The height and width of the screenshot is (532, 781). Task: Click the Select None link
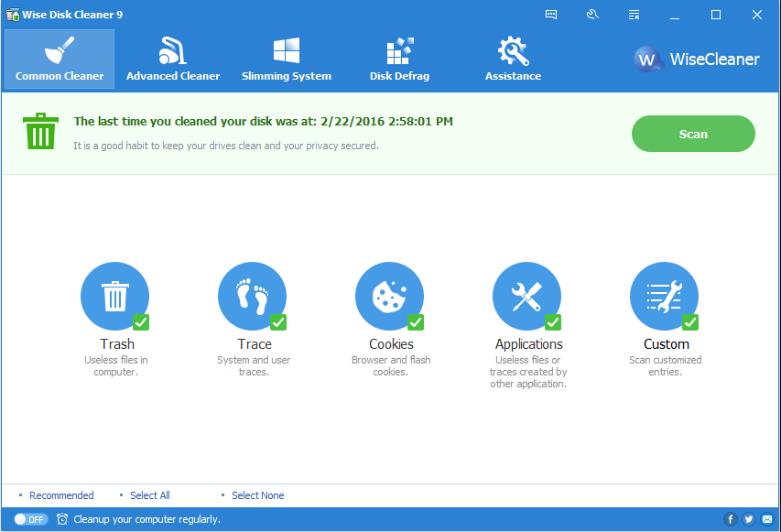258,495
